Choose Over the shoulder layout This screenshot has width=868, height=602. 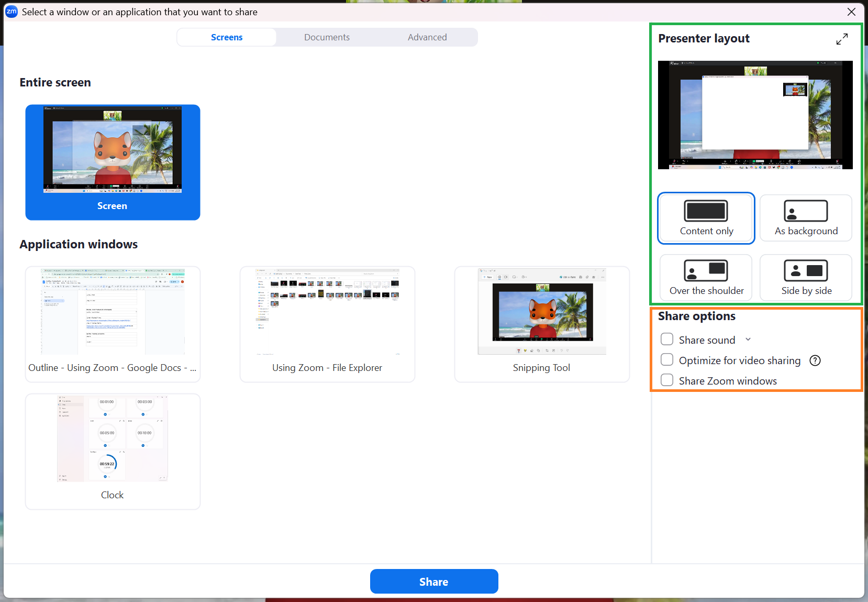click(706, 278)
